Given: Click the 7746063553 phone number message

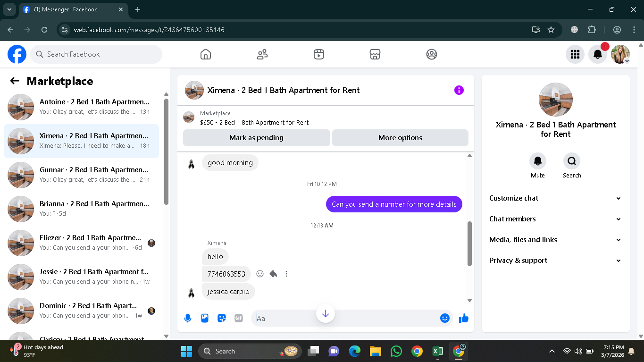Looking at the screenshot, I should coord(226,274).
